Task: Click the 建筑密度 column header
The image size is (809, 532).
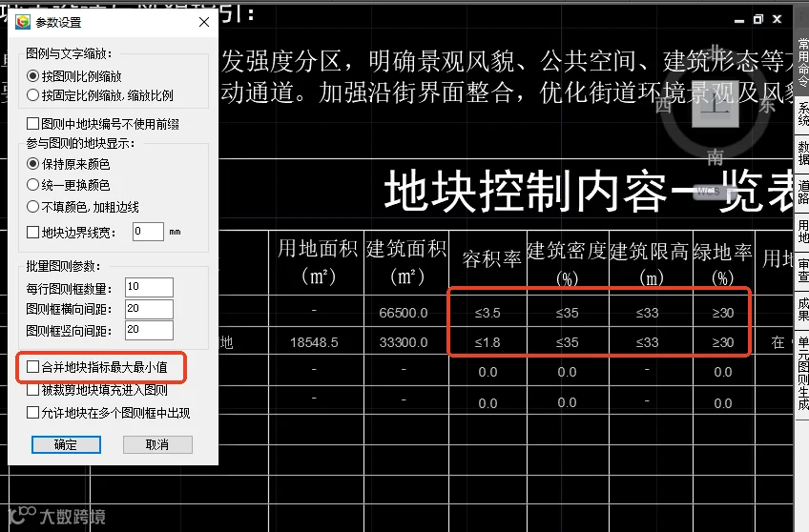Action: 567,264
